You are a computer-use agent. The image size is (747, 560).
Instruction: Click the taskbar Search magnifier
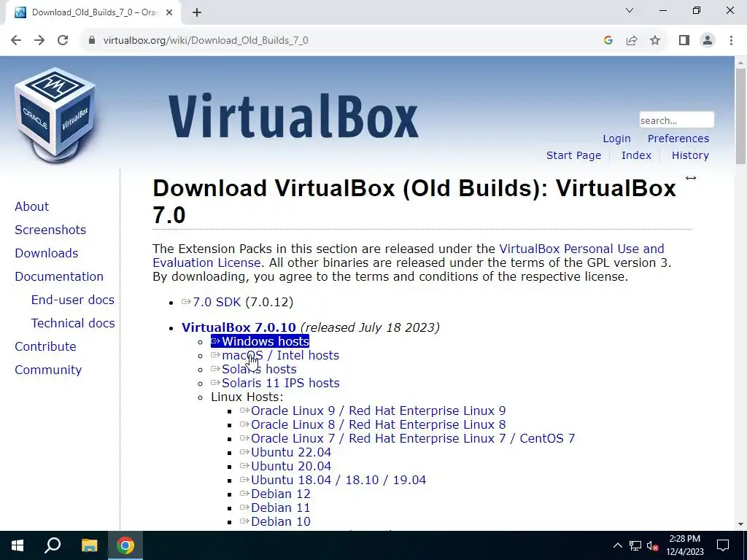[x=53, y=545]
